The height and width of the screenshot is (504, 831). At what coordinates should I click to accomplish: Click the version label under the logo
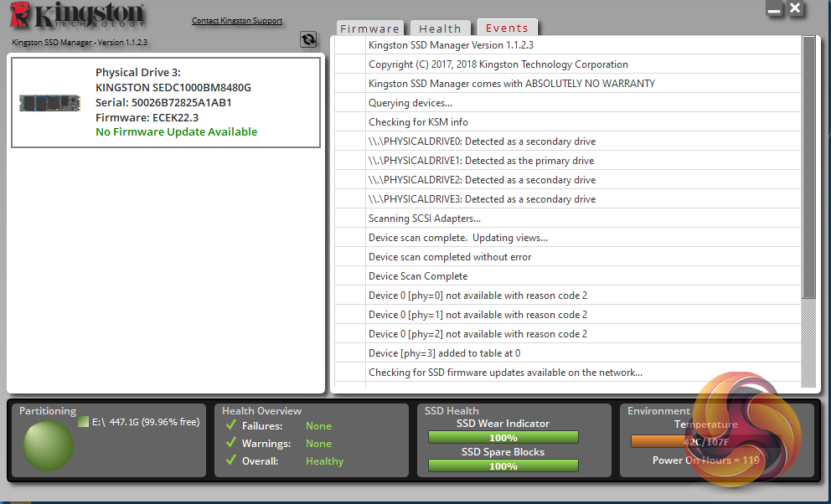click(x=80, y=43)
